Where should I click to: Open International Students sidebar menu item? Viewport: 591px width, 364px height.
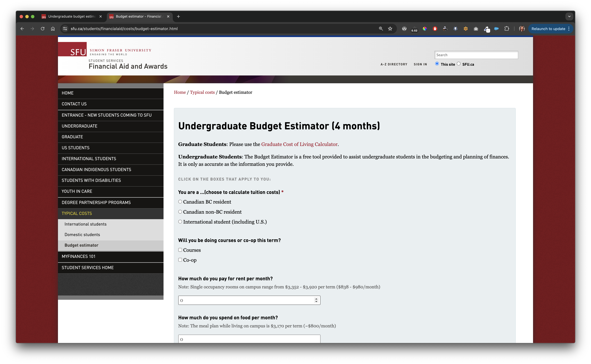[x=89, y=159]
